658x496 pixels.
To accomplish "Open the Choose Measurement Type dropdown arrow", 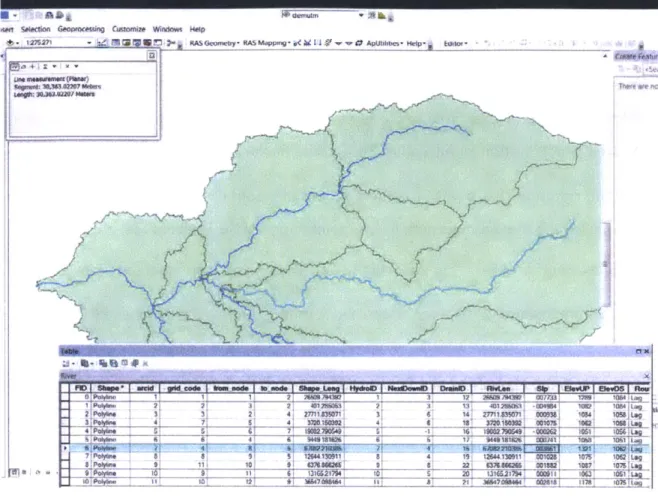I will [76, 66].
